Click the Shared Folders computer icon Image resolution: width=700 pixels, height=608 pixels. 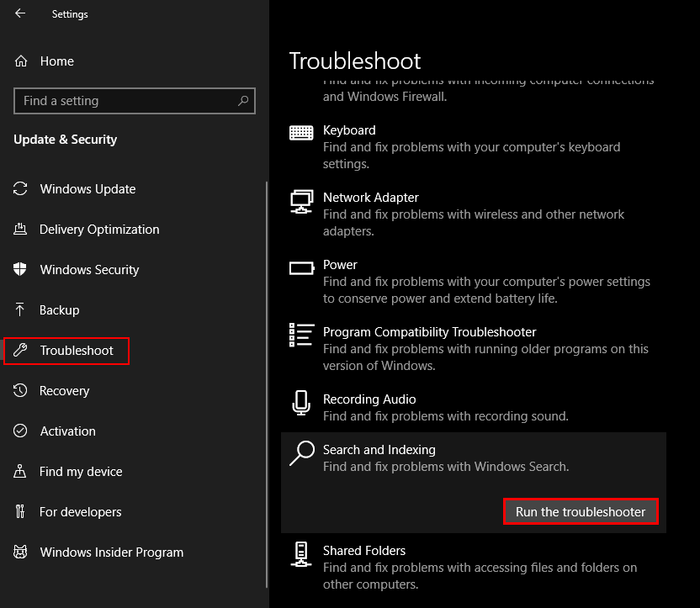pos(301,554)
